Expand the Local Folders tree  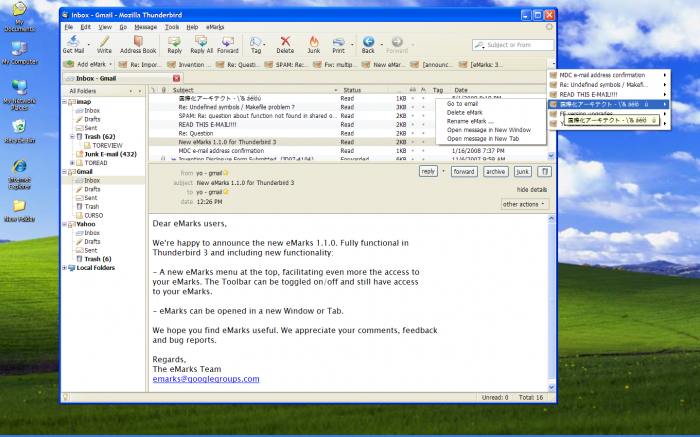coord(65,268)
